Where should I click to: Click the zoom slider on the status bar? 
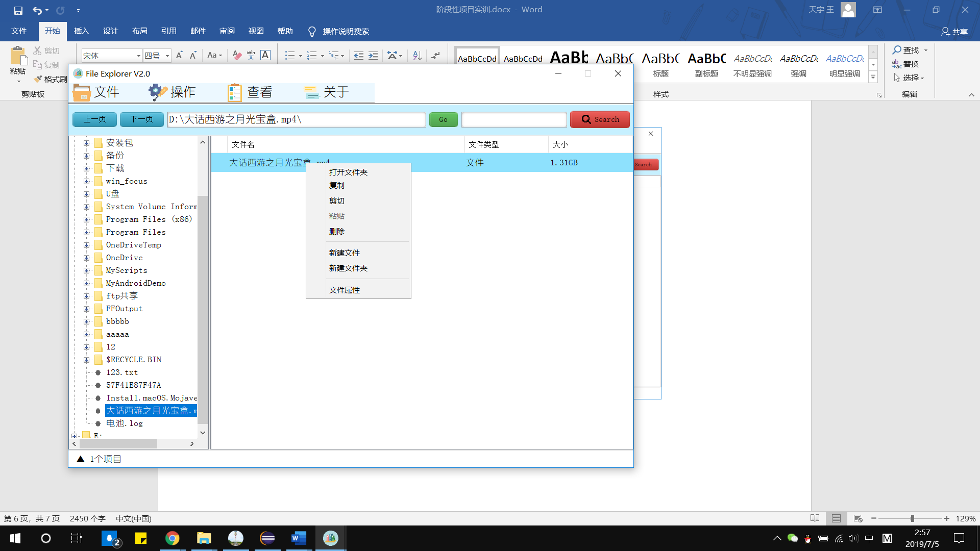pos(914,518)
